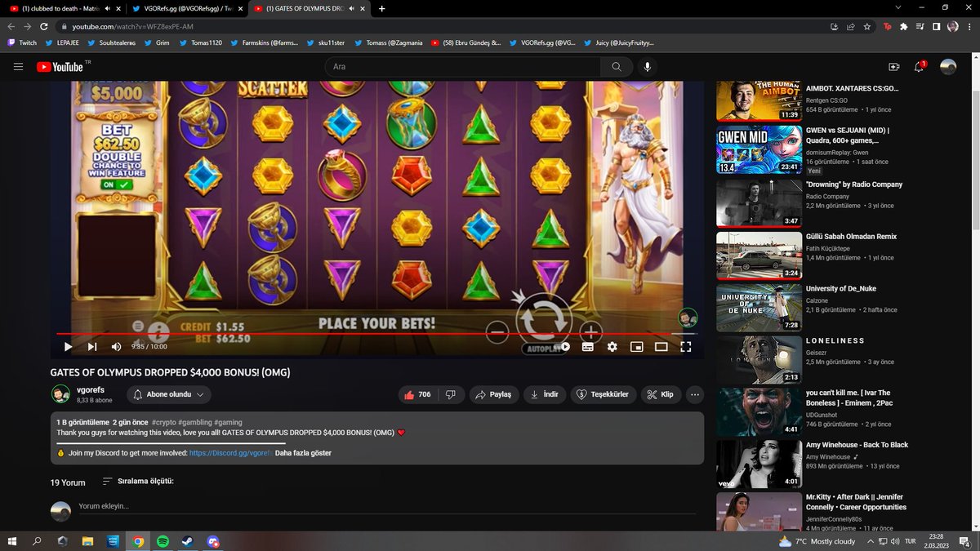This screenshot has height=551, width=980.
Task: Switch to theater mode
Action: click(x=661, y=347)
